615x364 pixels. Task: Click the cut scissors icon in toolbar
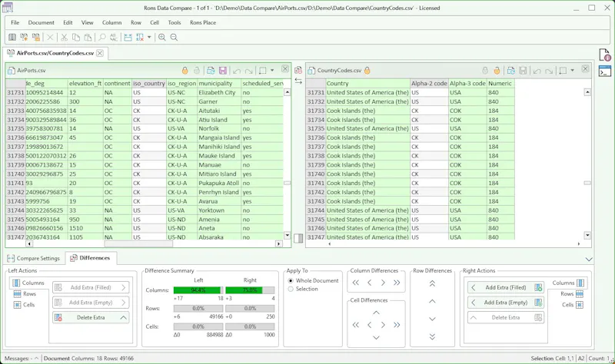(64, 37)
